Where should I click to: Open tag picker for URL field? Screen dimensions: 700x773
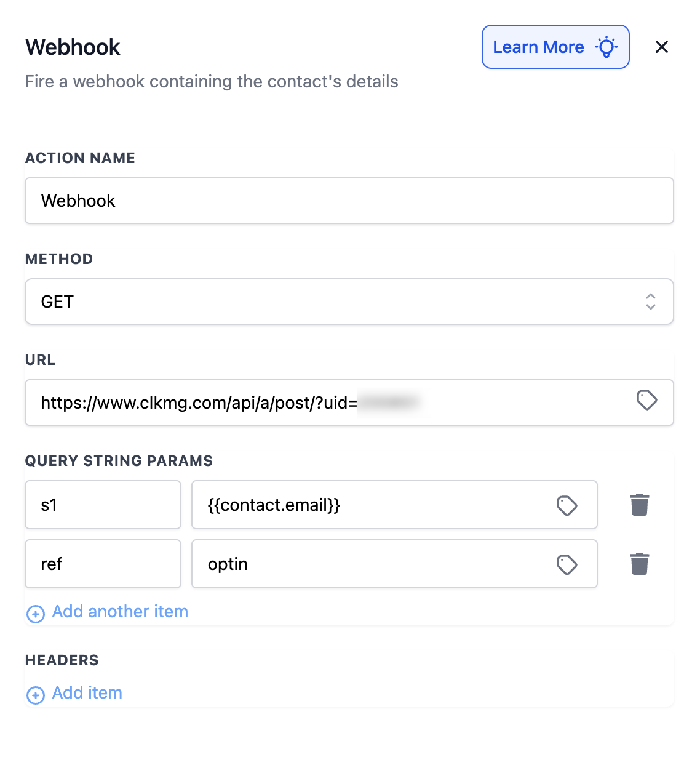(x=646, y=401)
